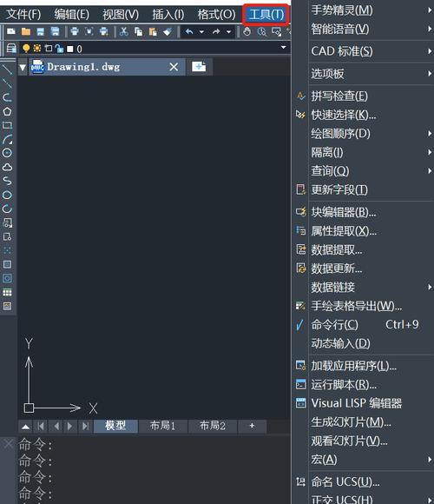The image size is (434, 504).
Task: Choose 块编辑器(B)... menu item
Action: 364,212
